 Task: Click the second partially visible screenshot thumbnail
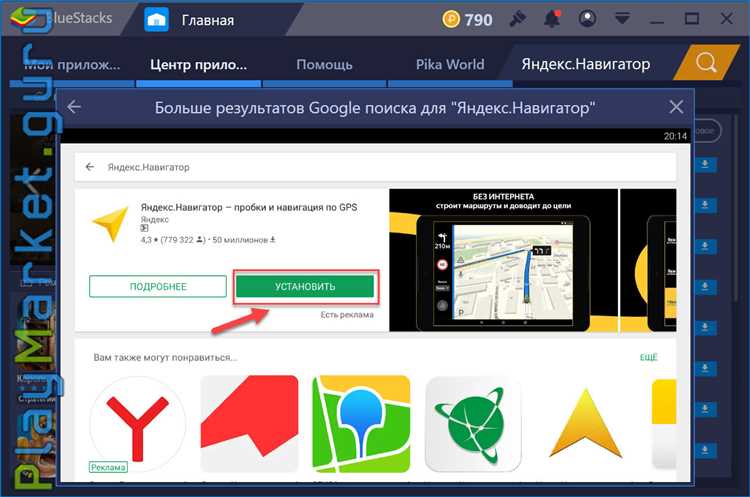point(648,260)
